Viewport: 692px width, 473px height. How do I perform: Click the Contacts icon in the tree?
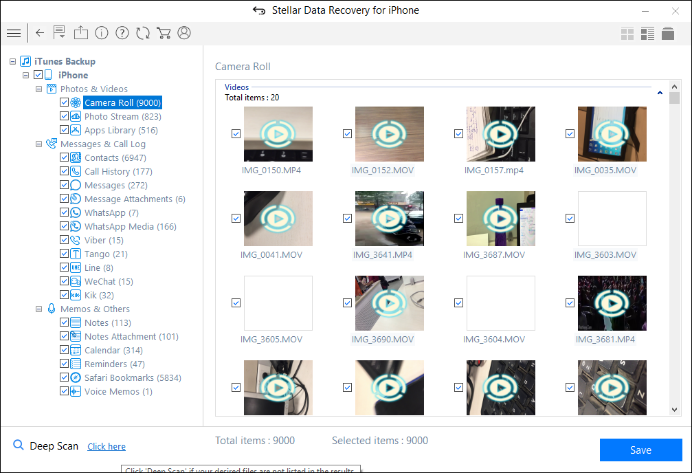click(x=75, y=158)
